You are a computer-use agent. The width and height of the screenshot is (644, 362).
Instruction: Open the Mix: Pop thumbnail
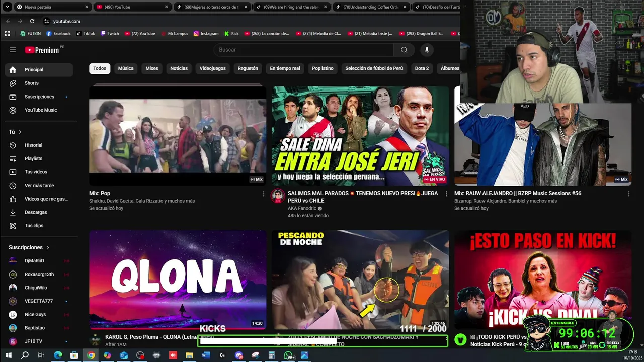coord(178,136)
